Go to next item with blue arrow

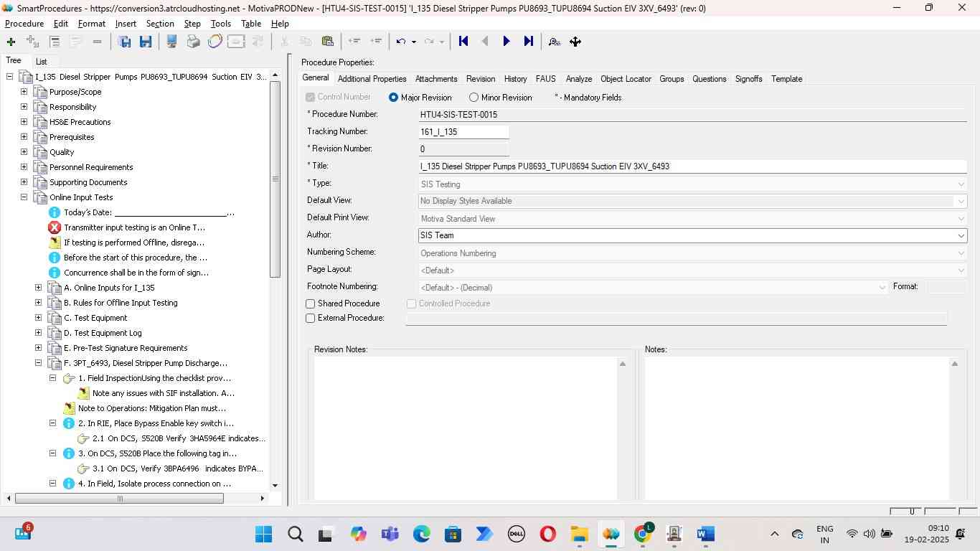click(x=507, y=42)
